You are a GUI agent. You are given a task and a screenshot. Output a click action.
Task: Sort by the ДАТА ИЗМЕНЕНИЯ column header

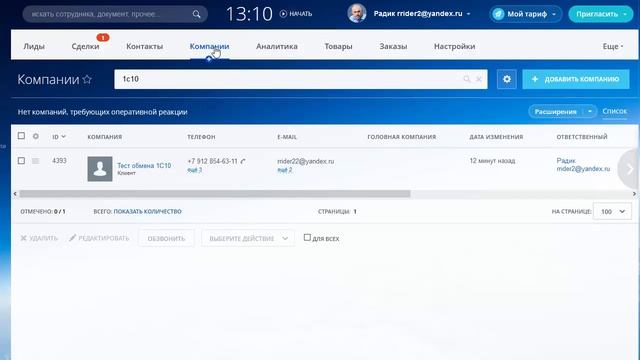(x=496, y=137)
